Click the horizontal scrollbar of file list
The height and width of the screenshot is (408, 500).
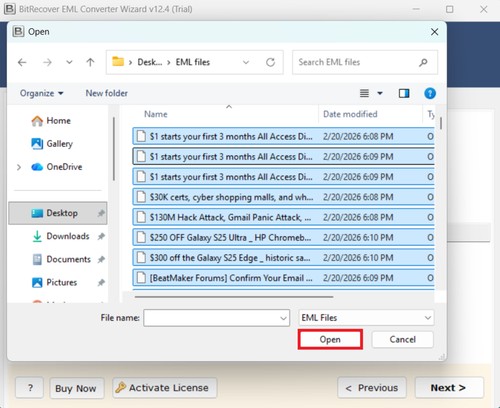[234, 296]
